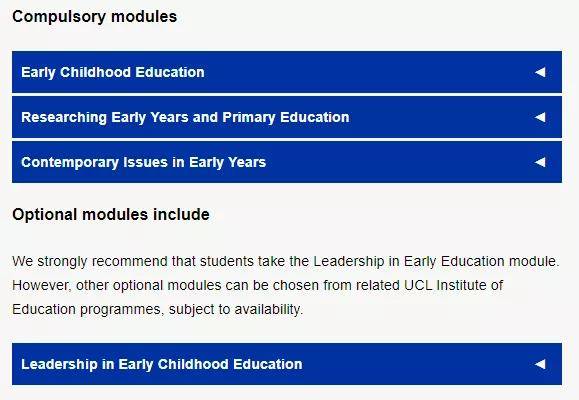This screenshot has width=579, height=400.
Task: Open Researching Early Years and Primary Education section
Action: point(185,117)
